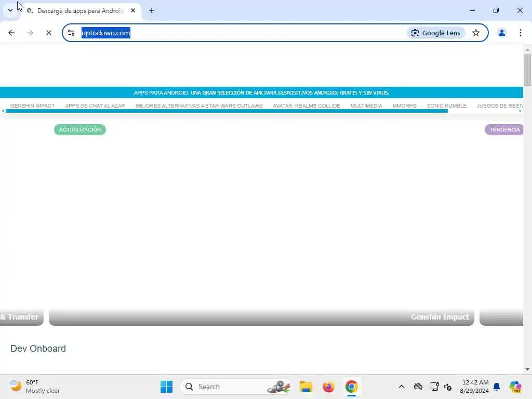Click the Chrome taskbar icon
The width and height of the screenshot is (532, 399).
pyautogui.click(x=352, y=387)
